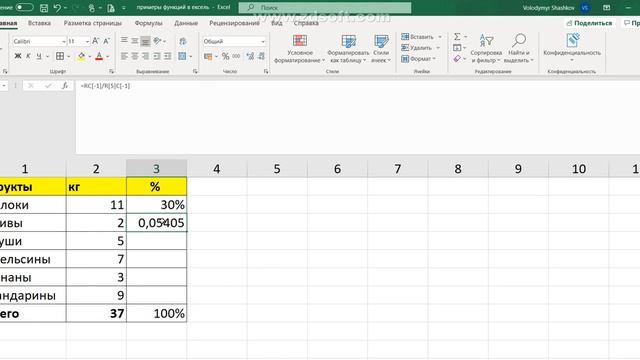This screenshot has height=360, width=640.
Task: Click the decrease decimal icon
Action: [x=261, y=56]
